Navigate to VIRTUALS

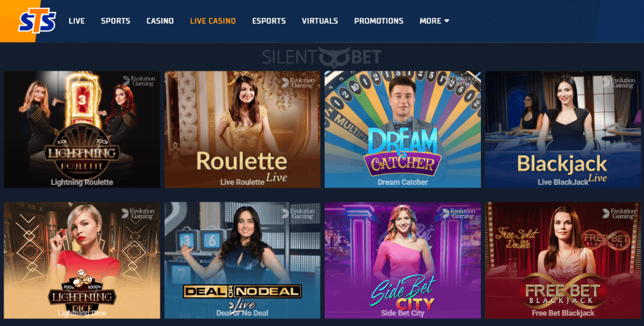tap(320, 21)
